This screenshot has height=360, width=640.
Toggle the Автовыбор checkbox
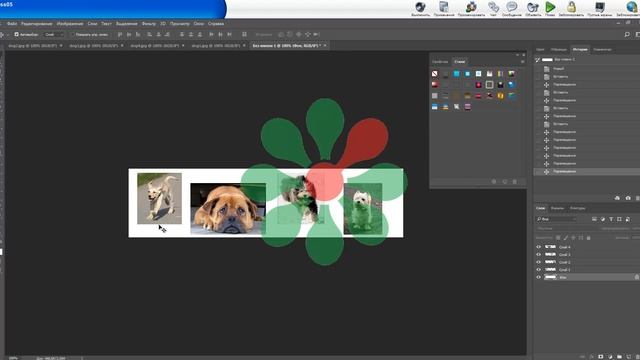(17, 35)
